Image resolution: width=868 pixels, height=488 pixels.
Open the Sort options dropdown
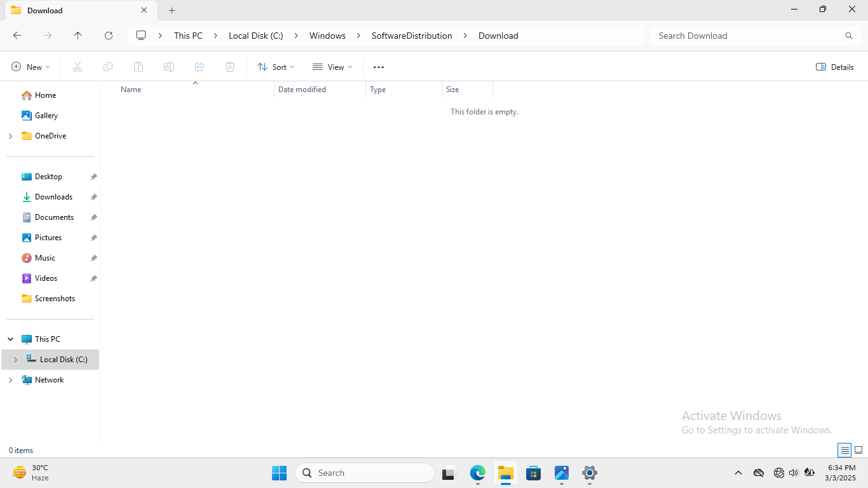pos(275,67)
